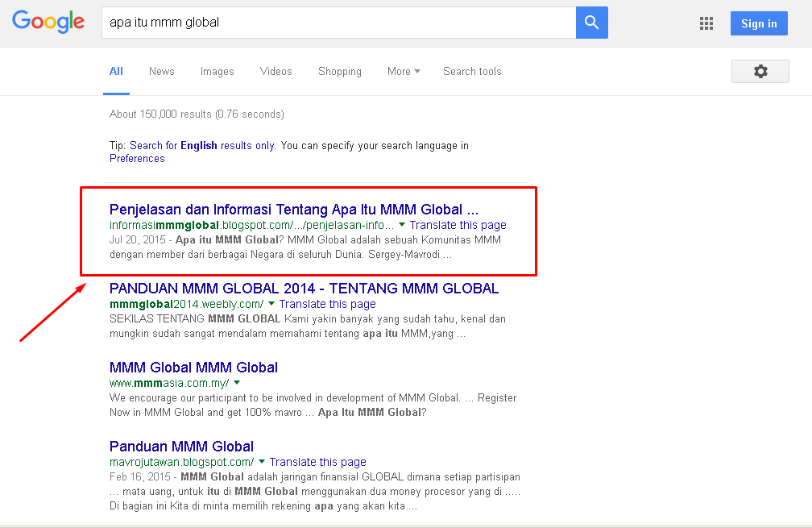
Task: Open the Preferences link
Action: tap(137, 159)
